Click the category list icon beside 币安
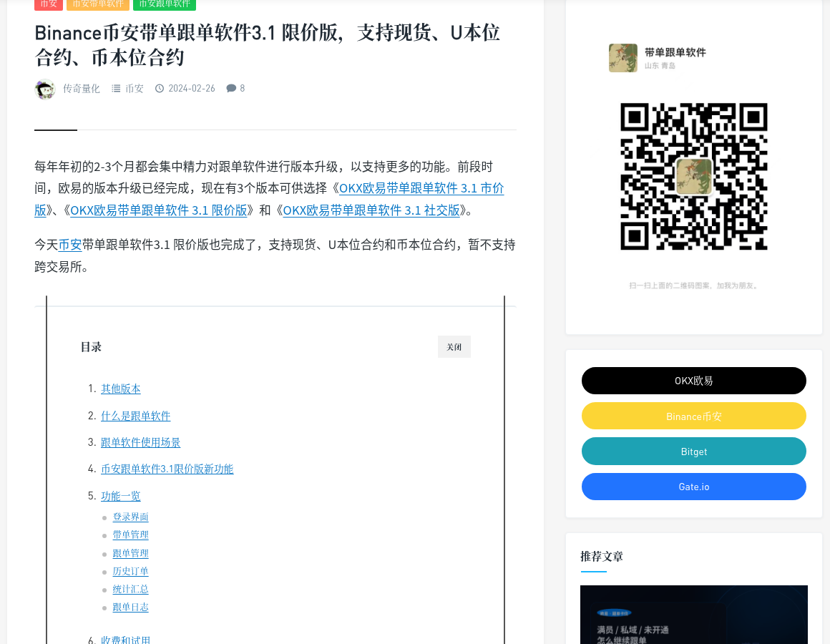 tap(116, 89)
